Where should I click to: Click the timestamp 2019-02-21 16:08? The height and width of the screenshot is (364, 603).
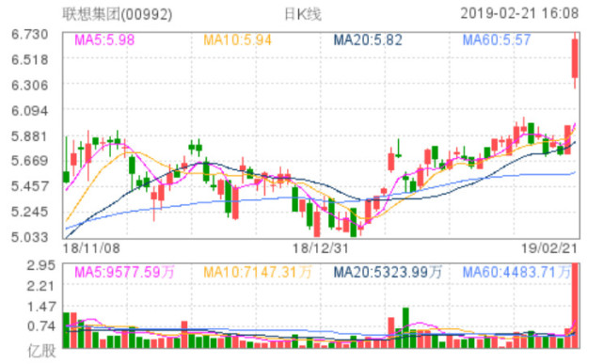[519, 13]
